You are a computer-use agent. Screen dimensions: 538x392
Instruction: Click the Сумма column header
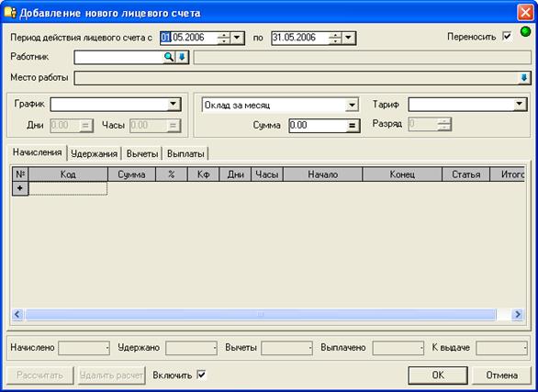[x=132, y=174]
